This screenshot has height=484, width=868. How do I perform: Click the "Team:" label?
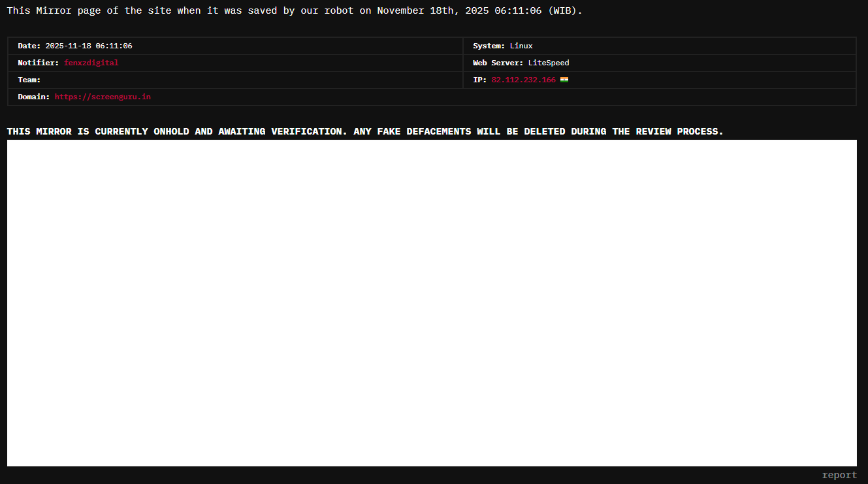tap(29, 80)
